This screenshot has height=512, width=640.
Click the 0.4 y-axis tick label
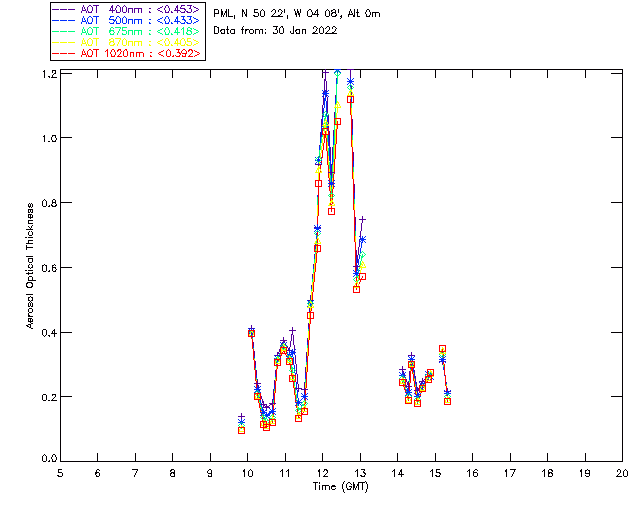[49, 333]
